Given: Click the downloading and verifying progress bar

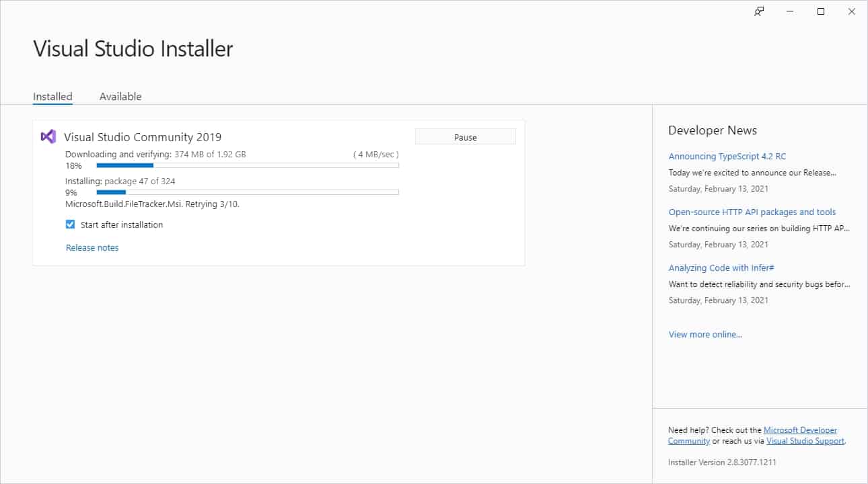Looking at the screenshot, I should [248, 165].
